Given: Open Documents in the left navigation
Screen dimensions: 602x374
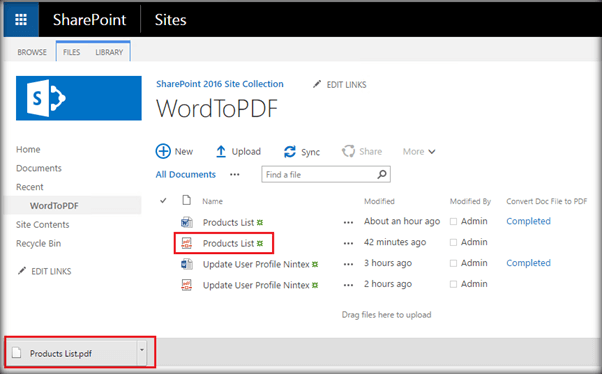Looking at the screenshot, I should 39,168.
